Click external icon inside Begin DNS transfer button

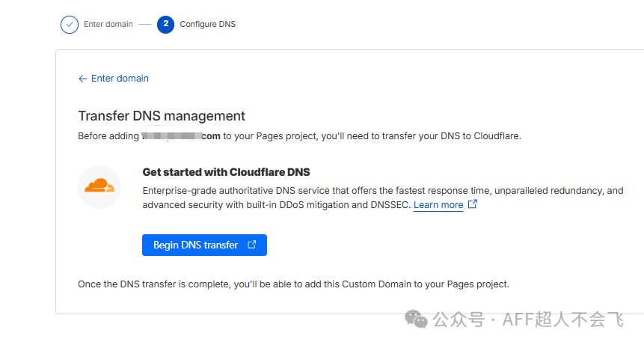coord(252,245)
